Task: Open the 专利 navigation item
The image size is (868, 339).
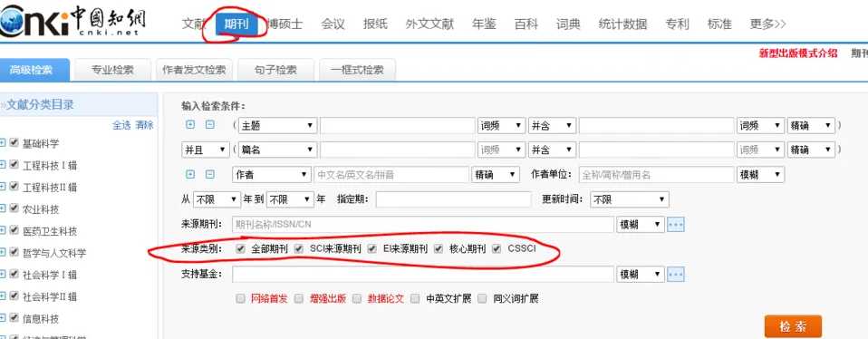Action: click(x=677, y=24)
